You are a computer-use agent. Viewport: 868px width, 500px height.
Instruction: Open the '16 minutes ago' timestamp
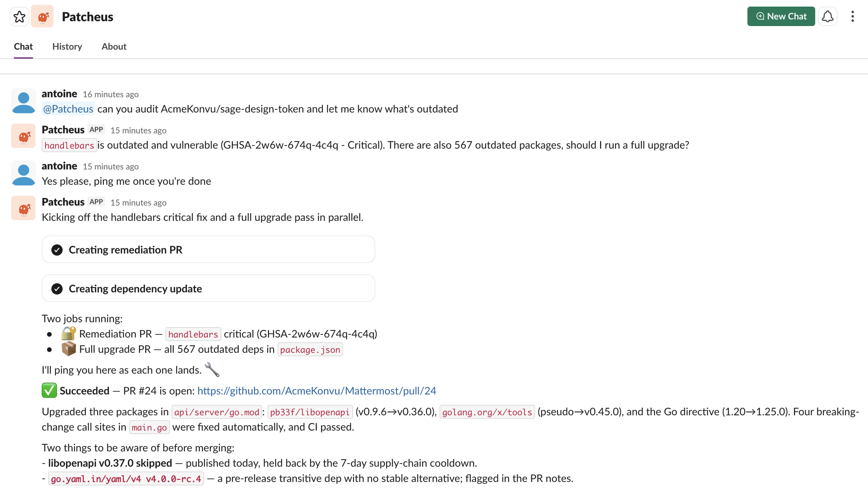coord(110,94)
